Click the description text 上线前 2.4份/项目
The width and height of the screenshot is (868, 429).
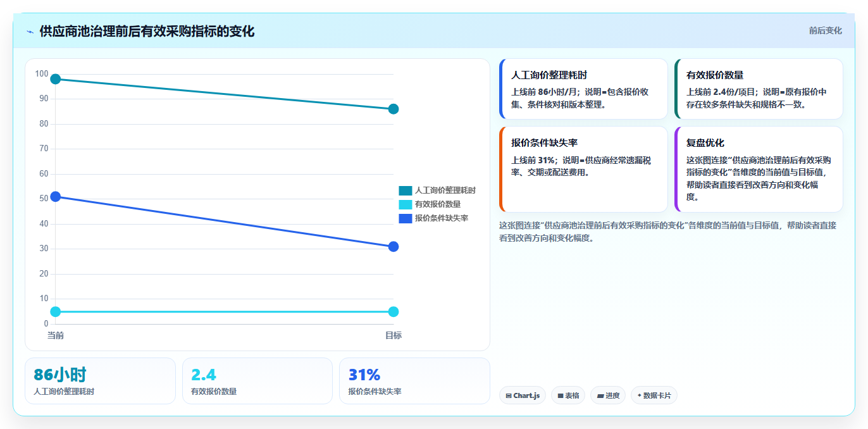(x=721, y=92)
